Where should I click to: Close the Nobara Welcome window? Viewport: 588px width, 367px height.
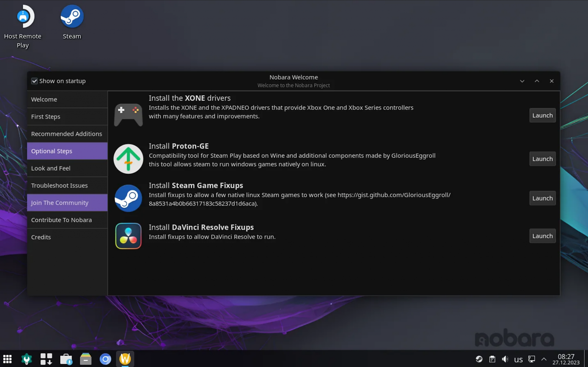click(552, 81)
